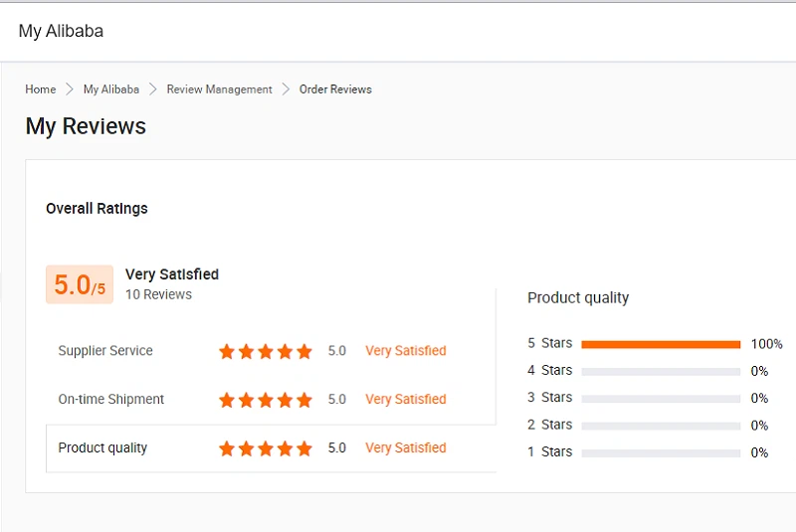This screenshot has width=796, height=532.
Task: Click the Order Reviews breadcrumb
Action: click(335, 89)
